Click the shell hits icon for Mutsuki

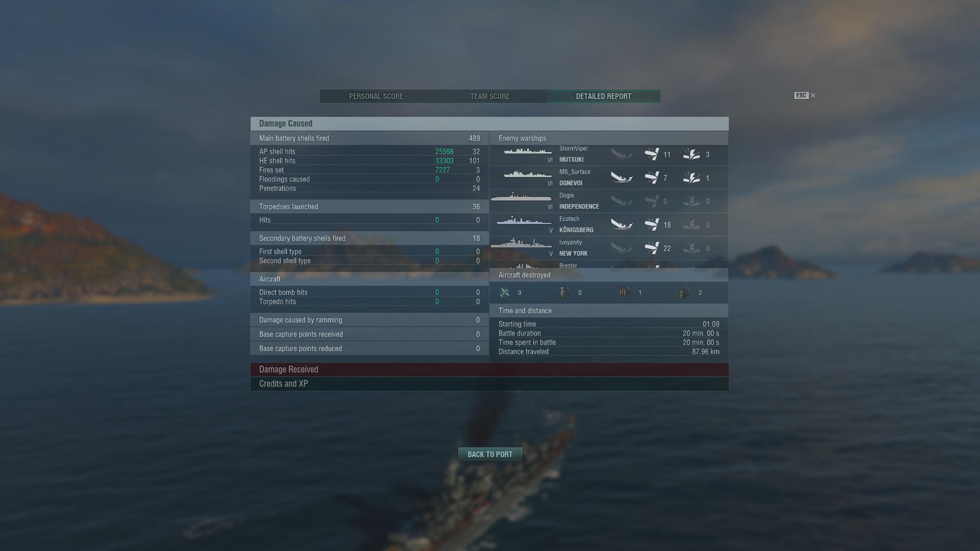tap(652, 154)
